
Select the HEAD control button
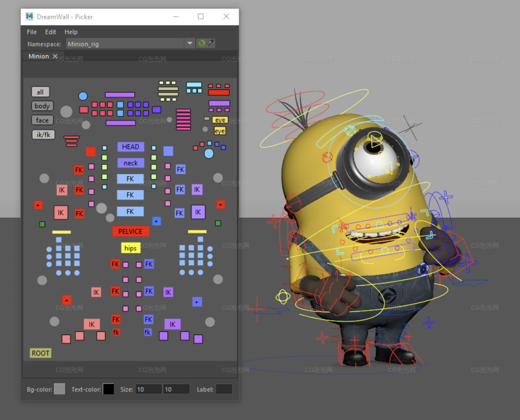130,147
